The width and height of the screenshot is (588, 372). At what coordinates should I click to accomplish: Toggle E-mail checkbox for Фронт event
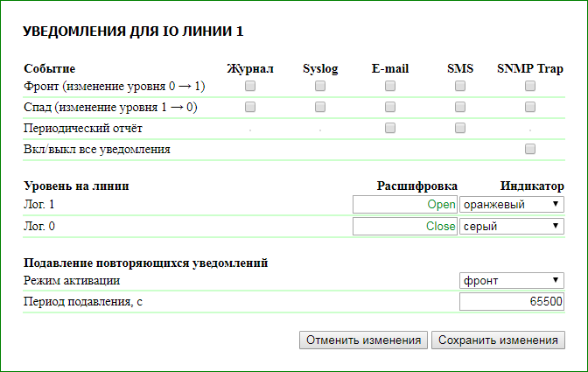tap(390, 86)
